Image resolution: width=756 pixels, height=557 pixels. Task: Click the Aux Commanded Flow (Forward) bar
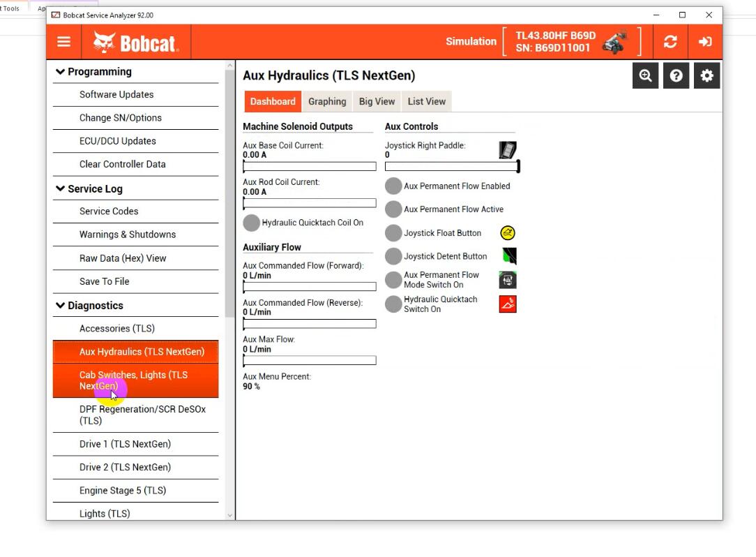click(310, 287)
